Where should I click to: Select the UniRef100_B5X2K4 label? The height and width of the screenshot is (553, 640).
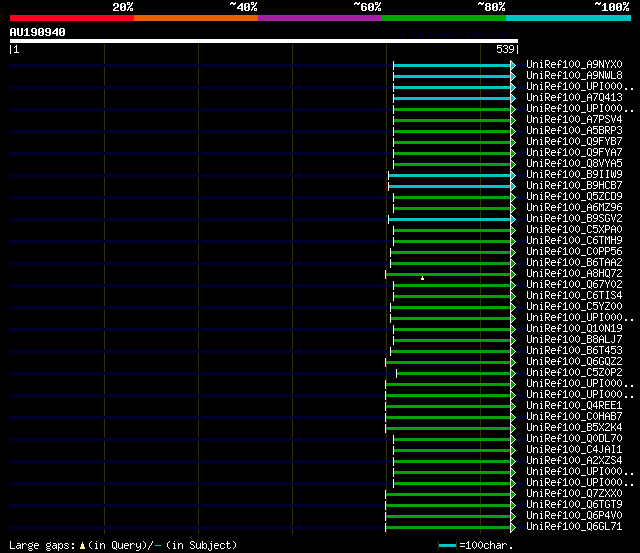pyautogui.click(x=574, y=428)
